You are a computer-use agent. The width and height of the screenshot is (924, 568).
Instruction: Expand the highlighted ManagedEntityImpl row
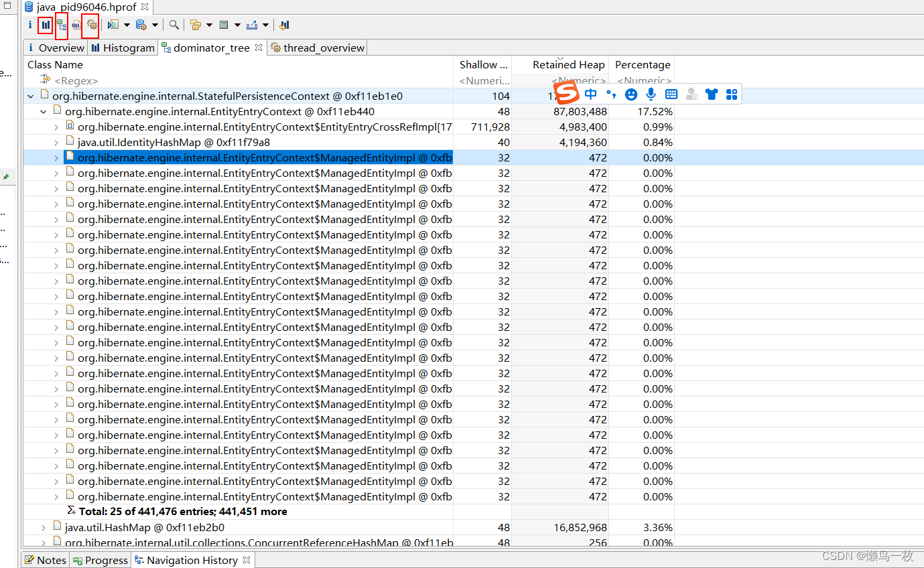(56, 158)
